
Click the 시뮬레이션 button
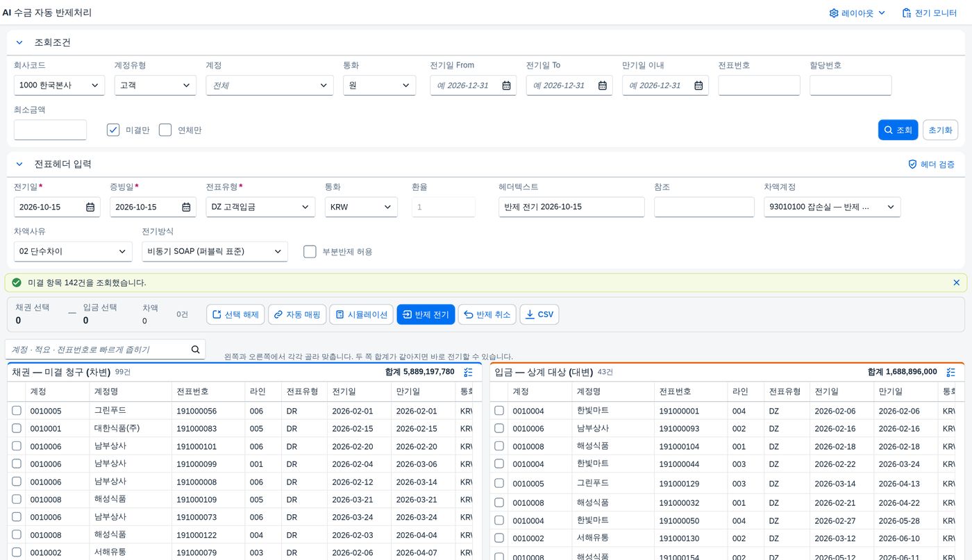[x=361, y=314]
